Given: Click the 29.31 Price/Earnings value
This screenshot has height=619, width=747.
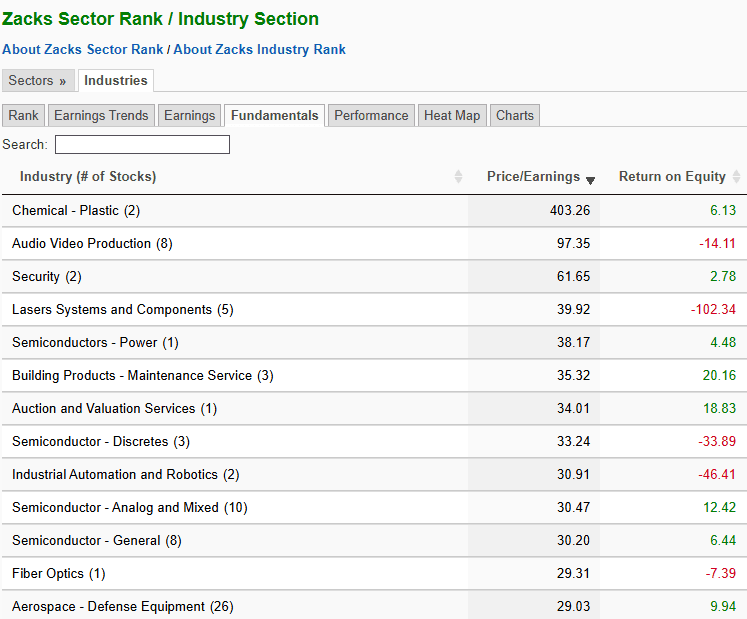Looking at the screenshot, I should click(x=574, y=573).
